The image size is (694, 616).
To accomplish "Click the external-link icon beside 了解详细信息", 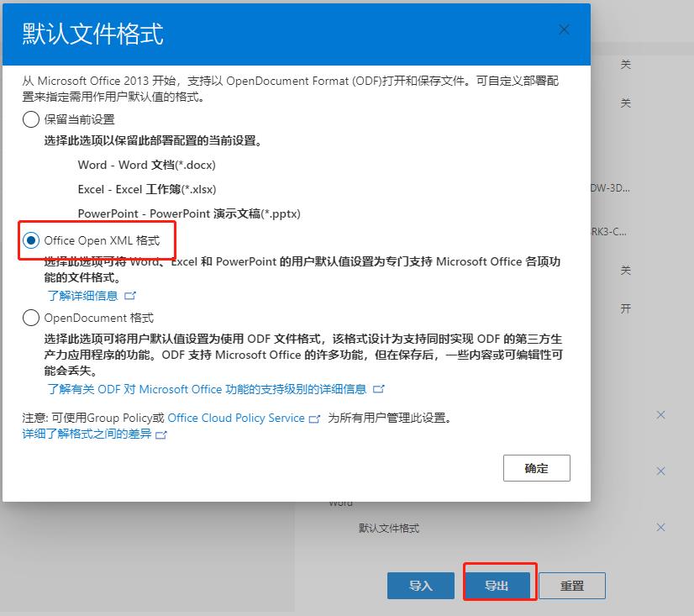I will pyautogui.click(x=129, y=296).
